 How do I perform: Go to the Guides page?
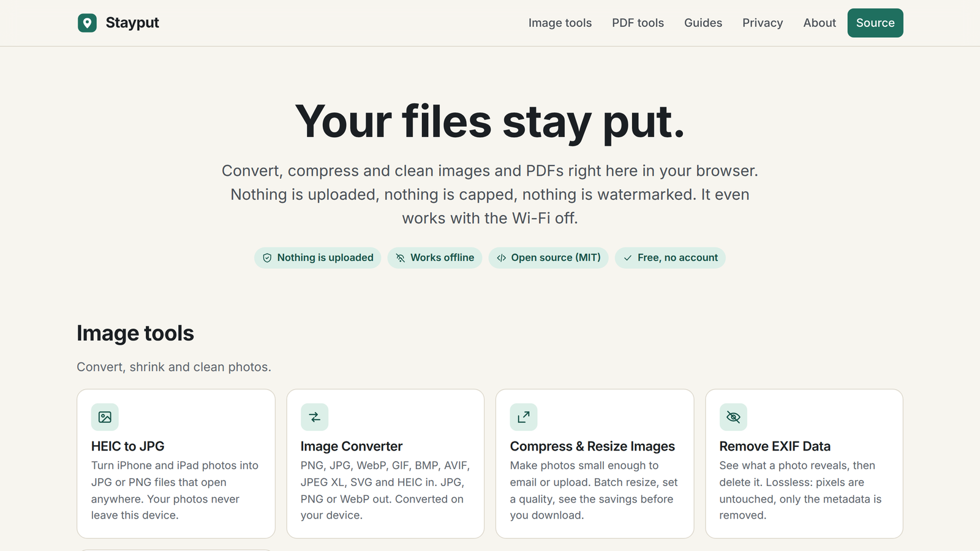pyautogui.click(x=703, y=23)
